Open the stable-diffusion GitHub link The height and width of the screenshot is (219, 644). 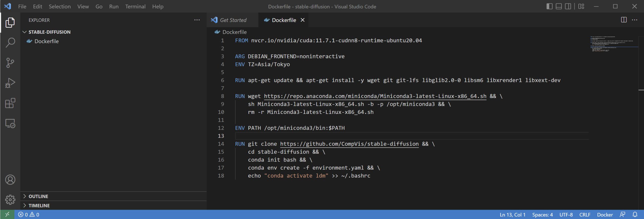pos(349,144)
